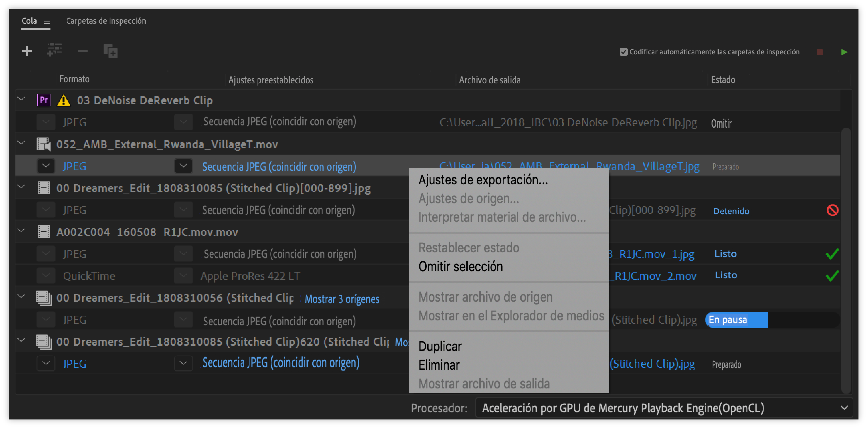868x429 pixels.
Task: Click the Add Output icon in the toolbar
Action: point(110,51)
